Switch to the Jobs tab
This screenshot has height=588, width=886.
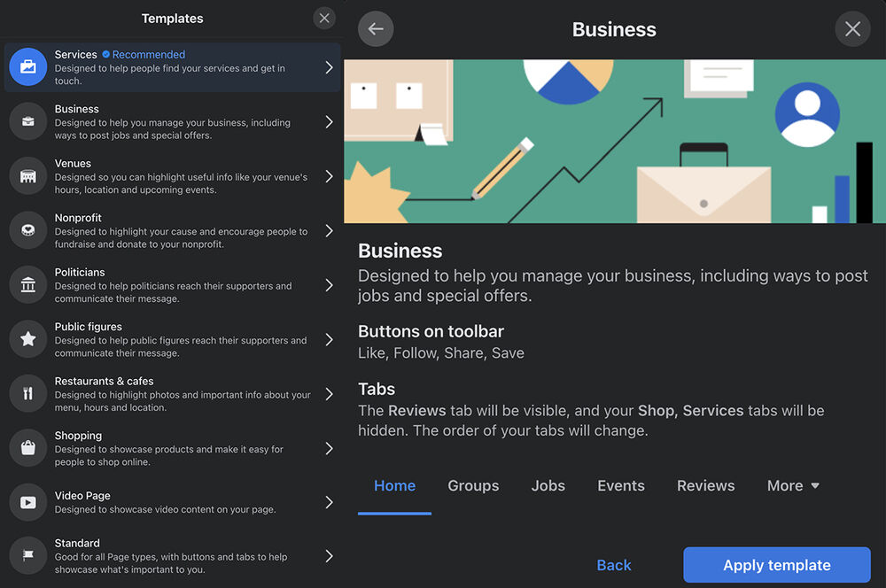coord(548,486)
